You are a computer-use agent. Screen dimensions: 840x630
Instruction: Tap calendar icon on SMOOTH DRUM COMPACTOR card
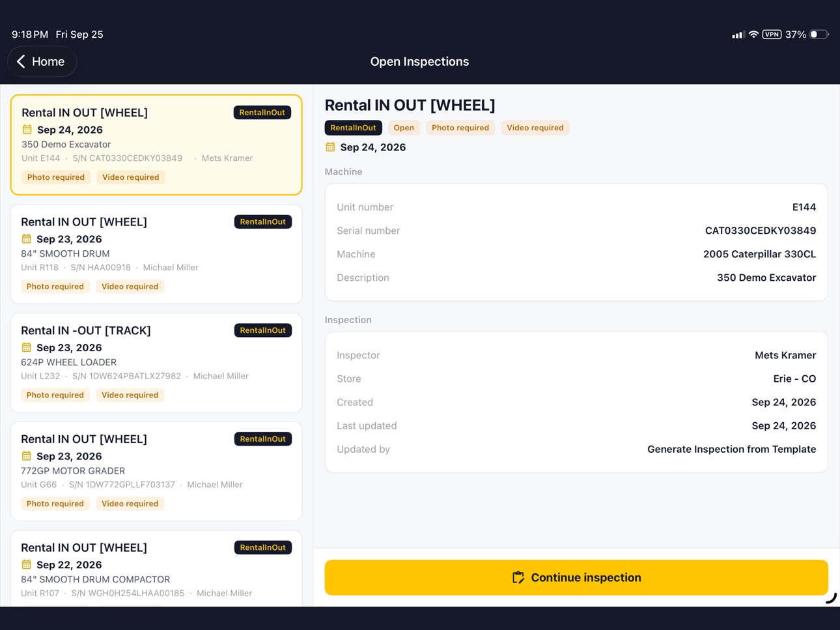point(26,564)
